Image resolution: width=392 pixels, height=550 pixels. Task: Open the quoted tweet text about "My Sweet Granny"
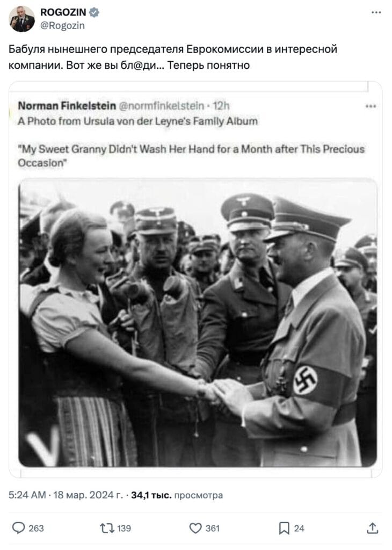click(x=191, y=156)
